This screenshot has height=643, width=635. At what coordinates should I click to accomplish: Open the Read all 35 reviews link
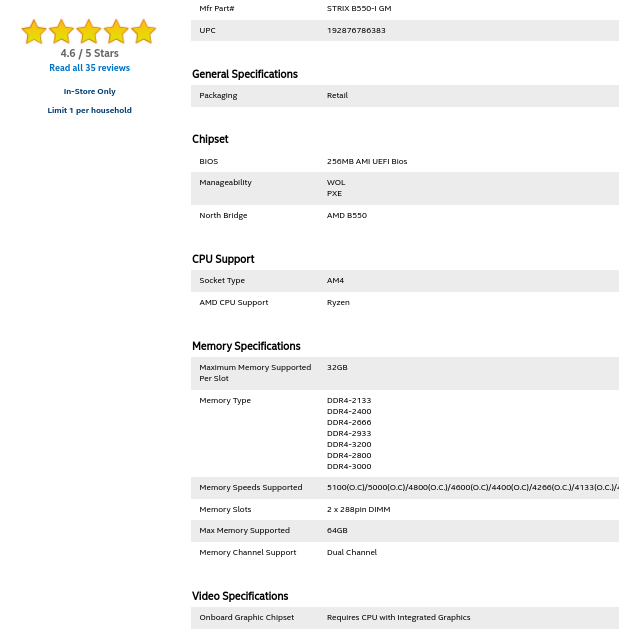tap(89, 68)
